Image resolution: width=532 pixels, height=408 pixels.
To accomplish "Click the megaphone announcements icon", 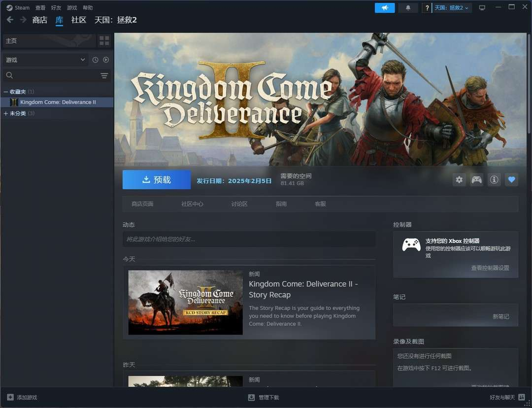I will click(x=384, y=8).
